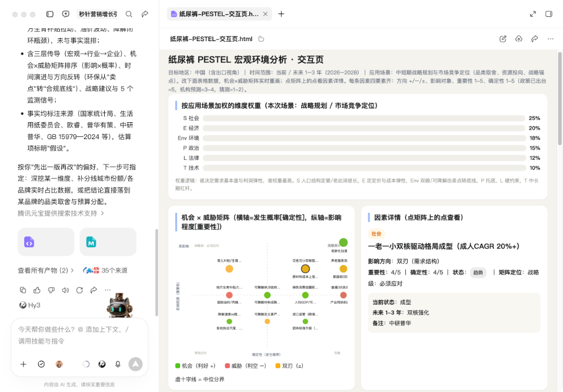This screenshot has height=392, width=563.
Task: Select the 育儿补贴/生育 point on the matrix
Action: [x=229, y=269]
